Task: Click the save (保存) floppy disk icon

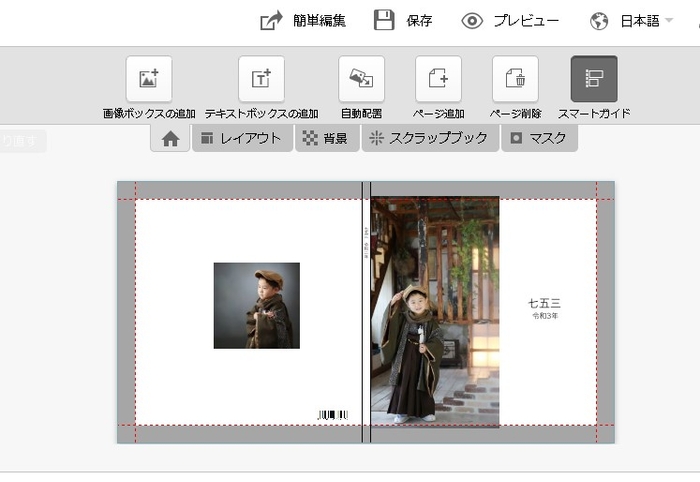Action: click(x=384, y=20)
